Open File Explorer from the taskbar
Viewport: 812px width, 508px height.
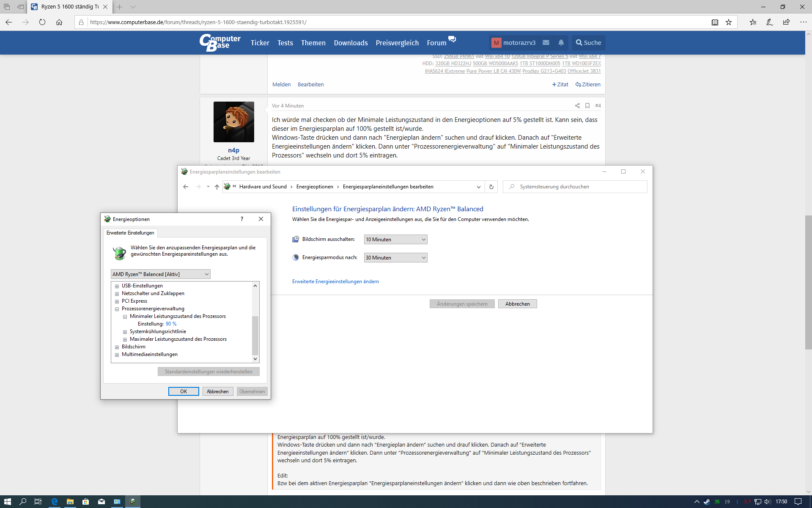(70, 502)
